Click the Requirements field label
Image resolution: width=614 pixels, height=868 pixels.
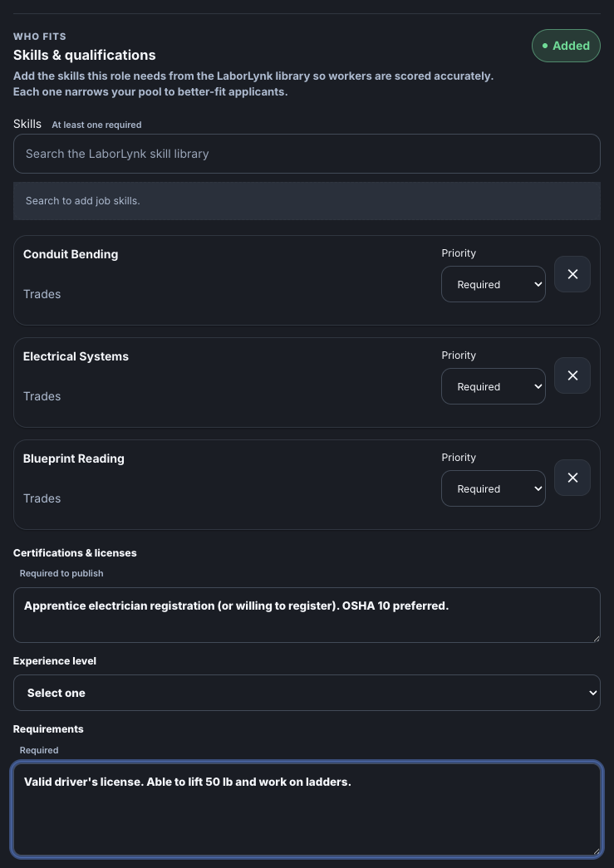(48, 729)
